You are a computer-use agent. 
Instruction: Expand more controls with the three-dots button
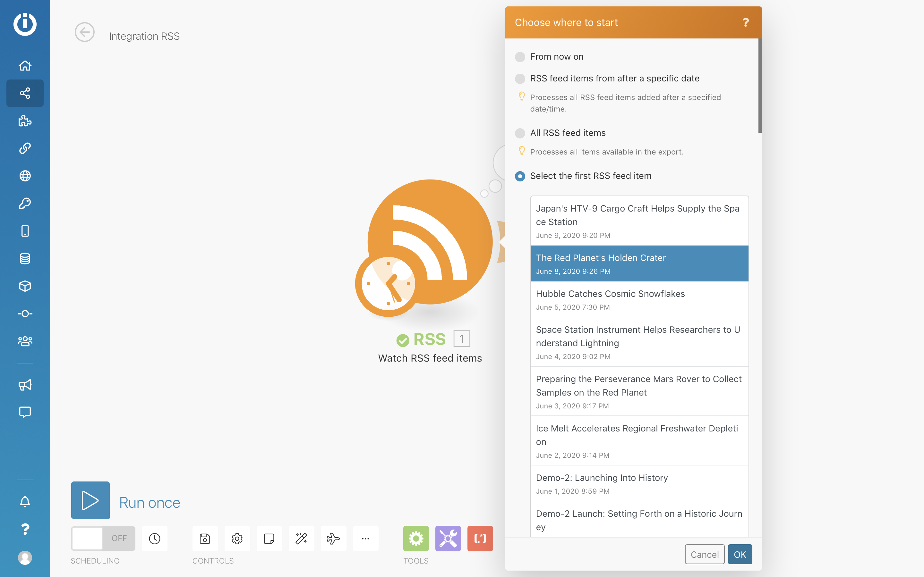pos(365,539)
